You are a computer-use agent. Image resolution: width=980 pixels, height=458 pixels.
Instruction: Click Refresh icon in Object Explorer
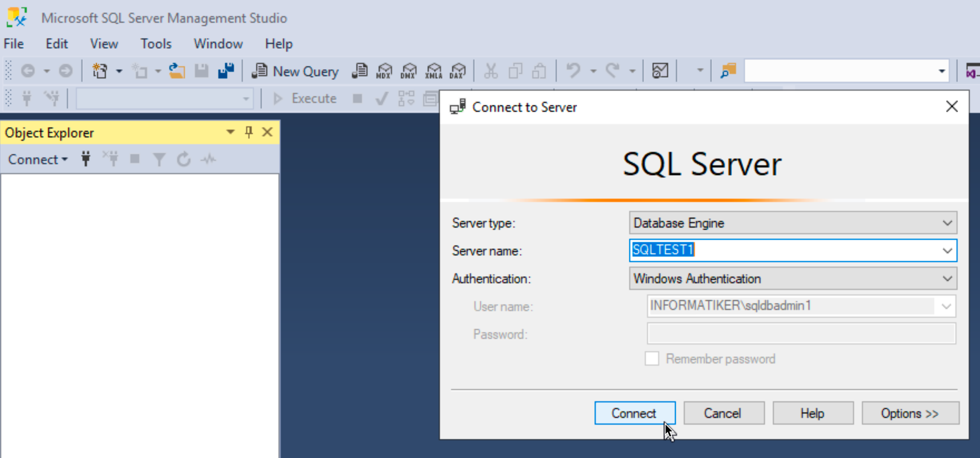(x=184, y=159)
